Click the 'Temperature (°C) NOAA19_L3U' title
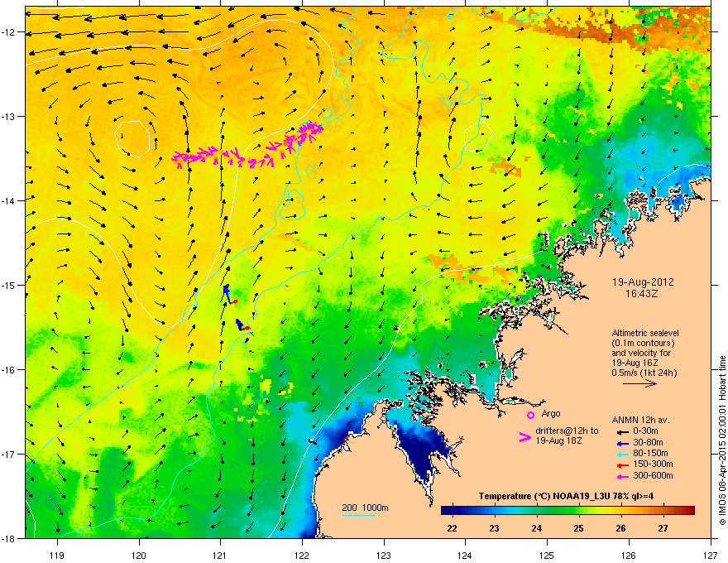The width and height of the screenshot is (728, 563). click(543, 496)
